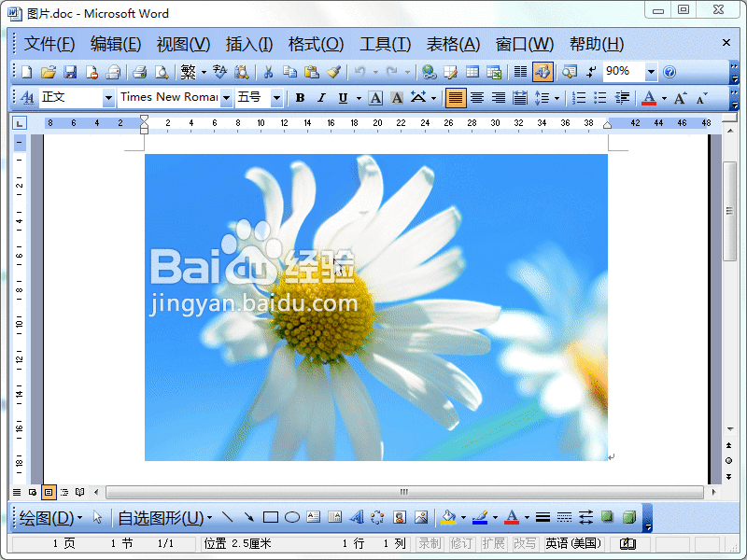747x560 pixels.
Task: Click the Insert Table icon
Action: [472, 73]
